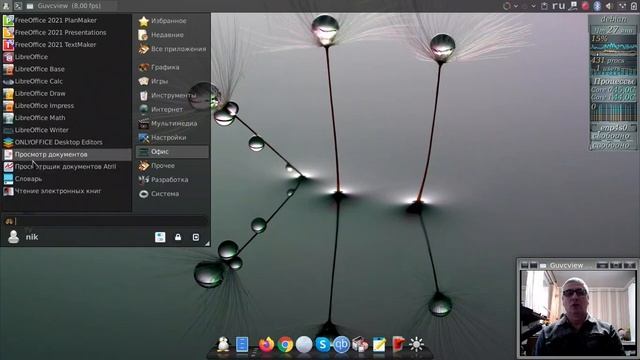The height and width of the screenshot is (360, 640).
Task: Select the Офис category
Action: pos(172,152)
